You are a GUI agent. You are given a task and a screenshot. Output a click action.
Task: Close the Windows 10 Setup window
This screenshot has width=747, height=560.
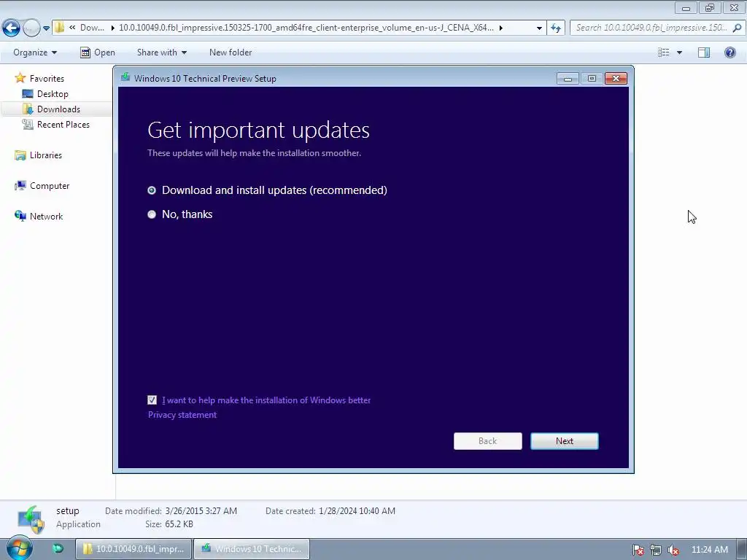(616, 79)
